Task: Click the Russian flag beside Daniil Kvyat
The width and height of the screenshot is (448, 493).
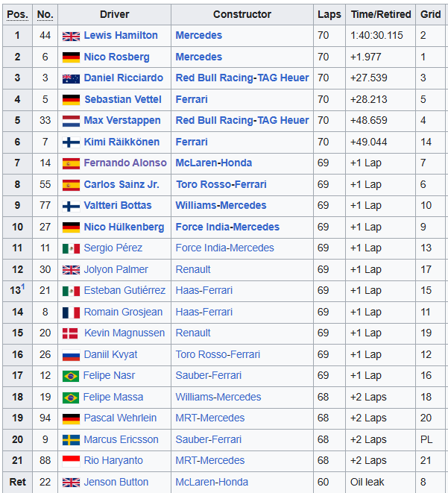Action: (71, 355)
